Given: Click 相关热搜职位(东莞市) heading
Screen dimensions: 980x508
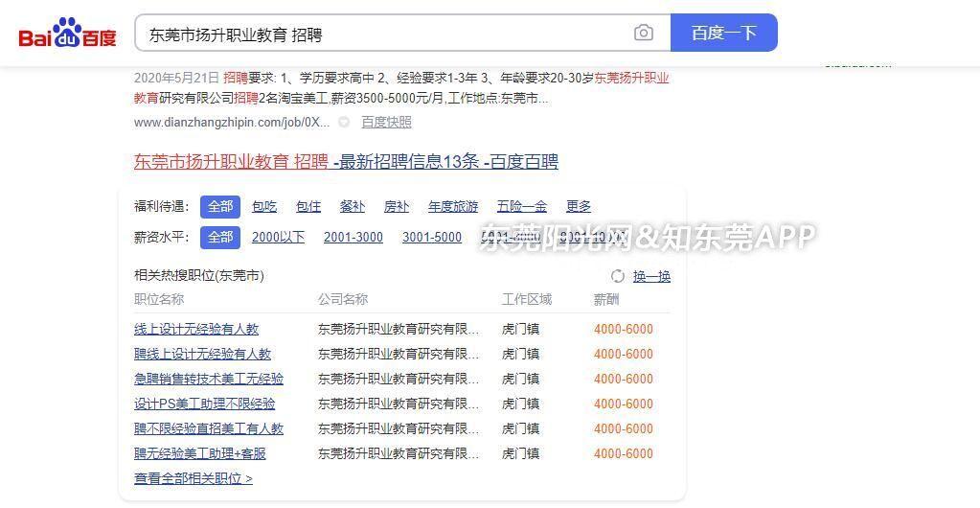Looking at the screenshot, I should [x=198, y=275].
